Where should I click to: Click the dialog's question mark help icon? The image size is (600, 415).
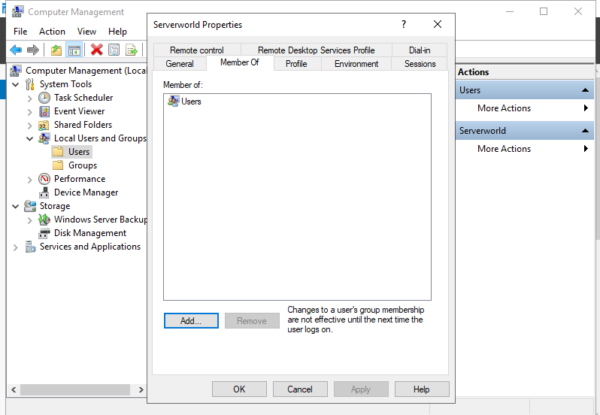pos(403,24)
